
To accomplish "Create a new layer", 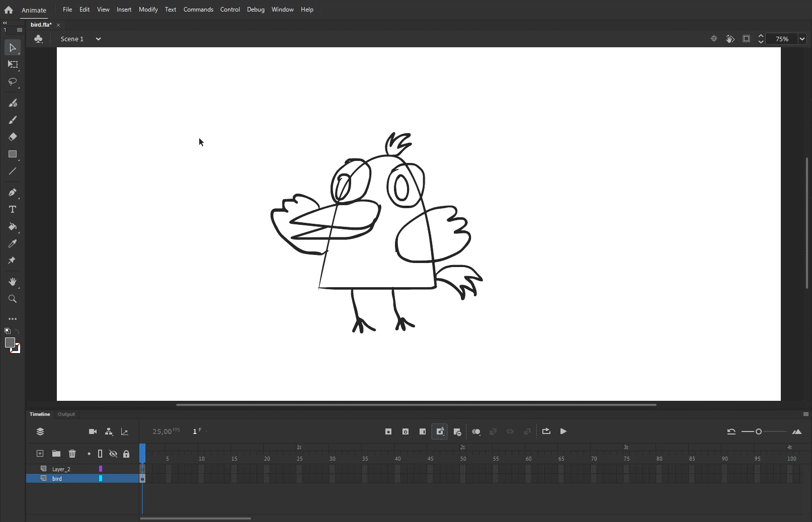I will (40, 454).
